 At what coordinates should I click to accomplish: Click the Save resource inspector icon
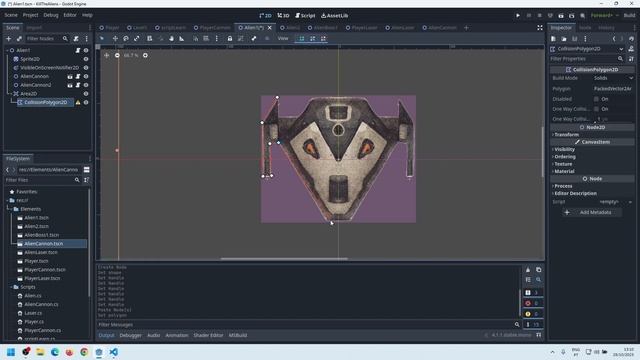click(575, 38)
